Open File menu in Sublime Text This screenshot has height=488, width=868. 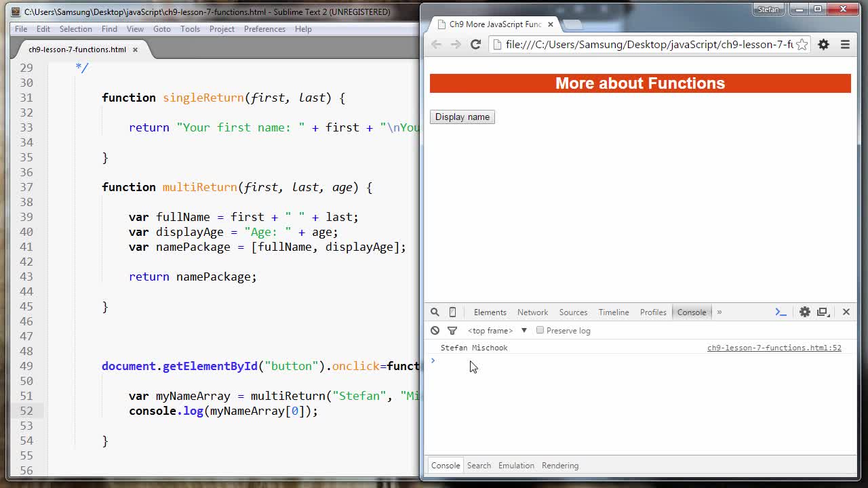(21, 29)
